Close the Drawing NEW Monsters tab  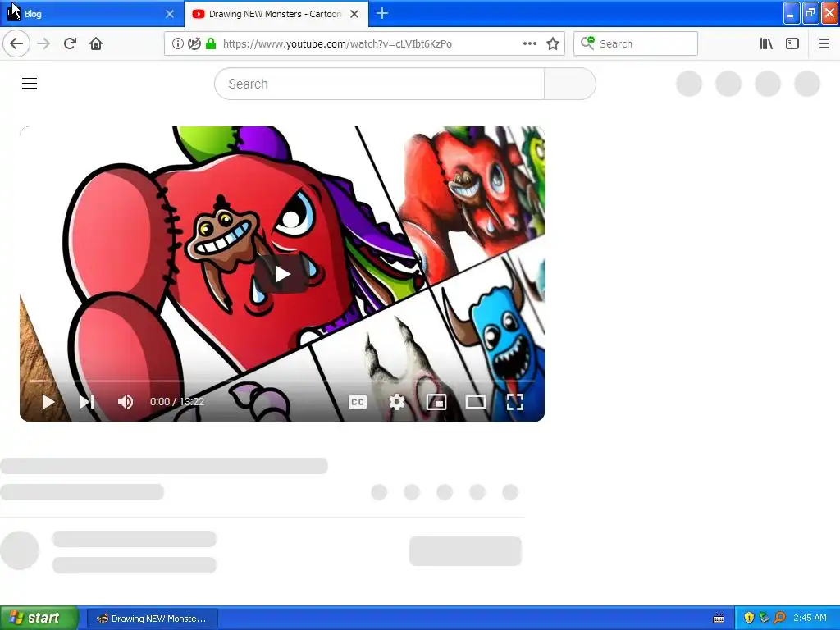pos(354,14)
